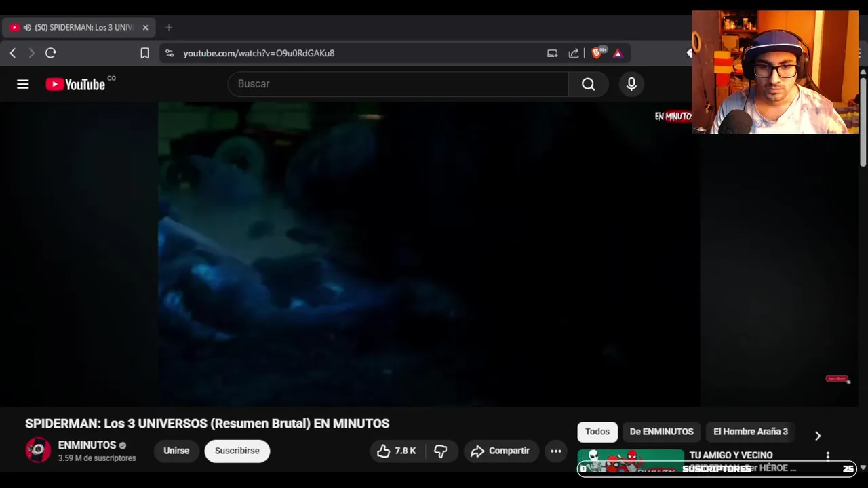The width and height of the screenshot is (868, 488).
Task: Select the SPIDERMAN: Los 3 UNIV tab
Action: click(79, 28)
